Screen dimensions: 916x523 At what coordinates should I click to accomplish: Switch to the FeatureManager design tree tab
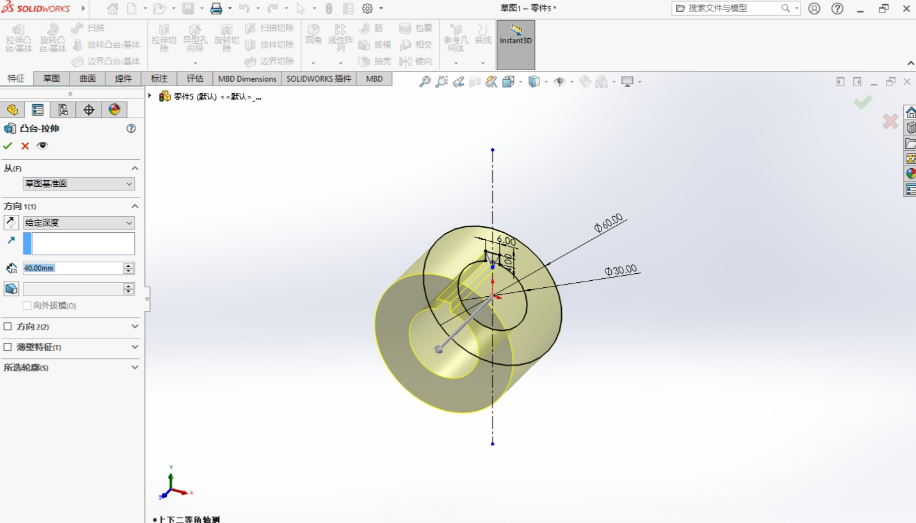pyautogui.click(x=12, y=110)
